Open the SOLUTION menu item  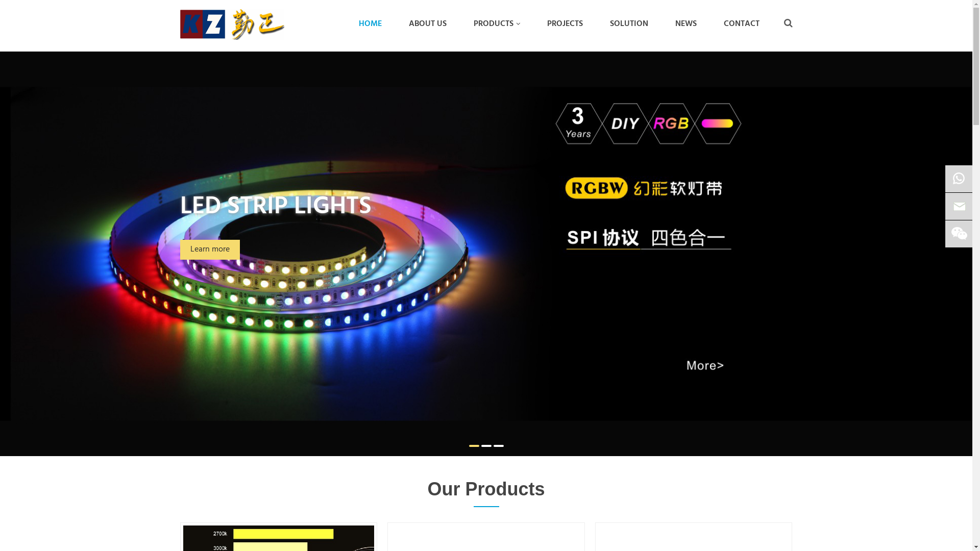(x=629, y=24)
